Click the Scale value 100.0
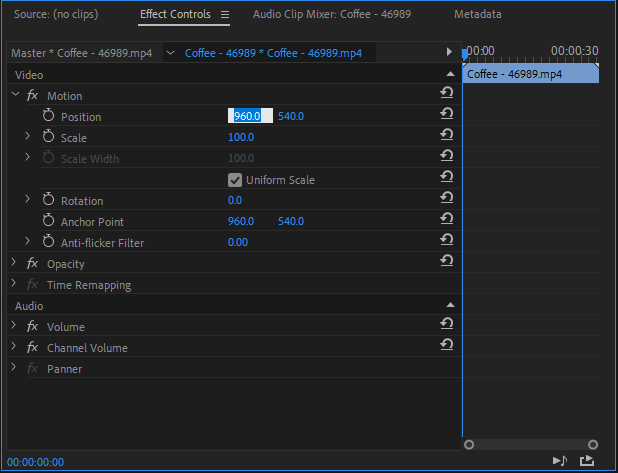This screenshot has height=473, width=618. [x=241, y=137]
